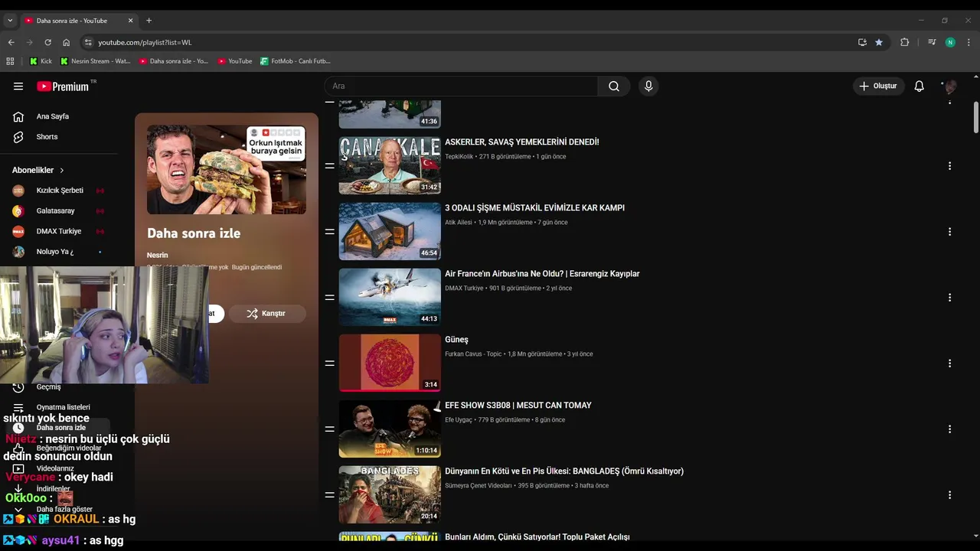
Task: Open Atik Ailesi channel link
Action: coord(459,223)
